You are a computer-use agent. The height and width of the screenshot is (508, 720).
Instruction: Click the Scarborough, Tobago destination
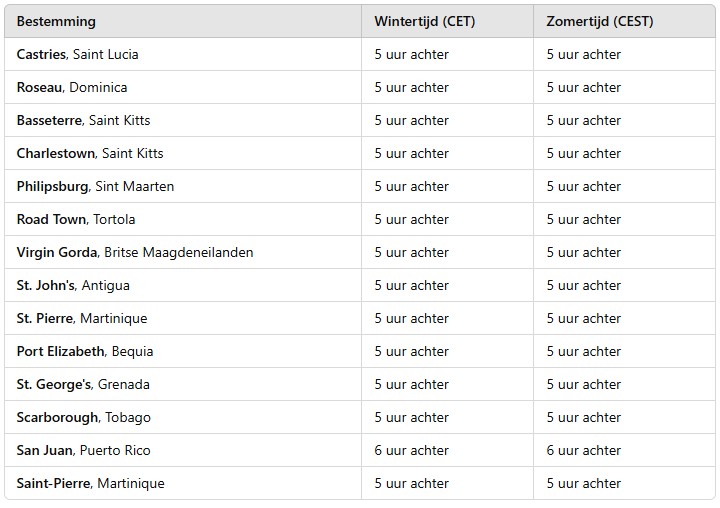pos(84,417)
